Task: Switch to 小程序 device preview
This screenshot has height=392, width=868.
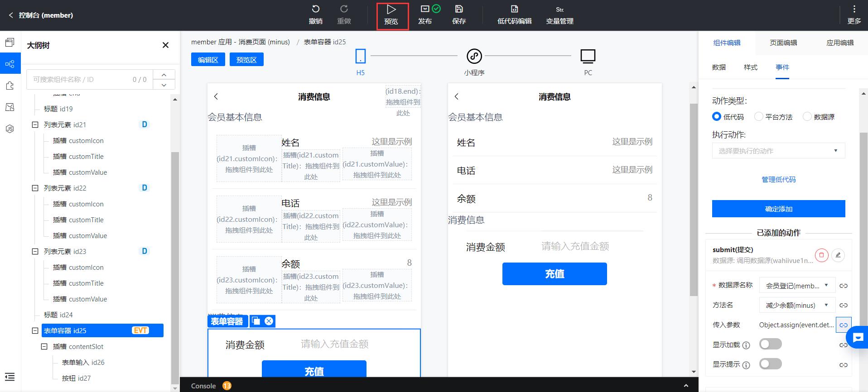Action: 474,62
